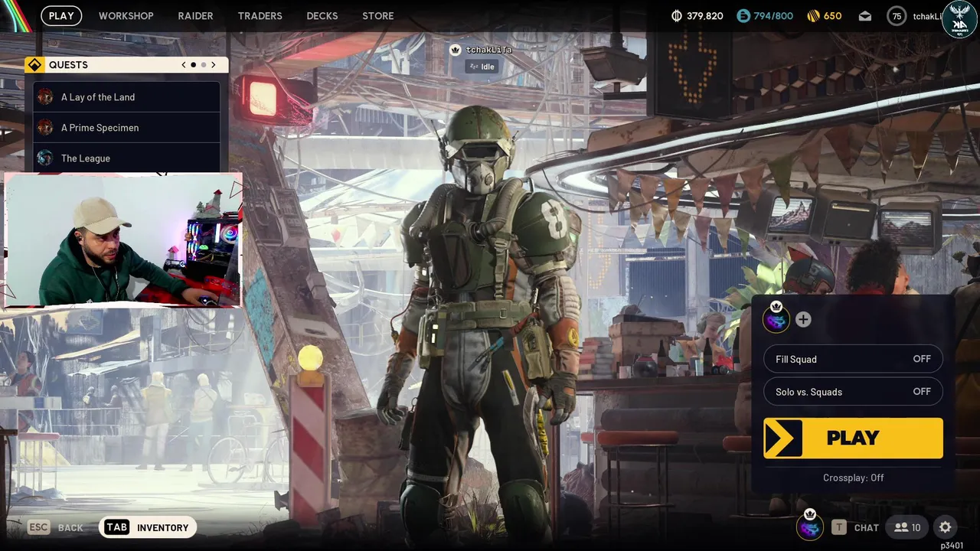Toggle Solo vs. Squads setting
Viewport: 980px width, 551px height.
853,392
